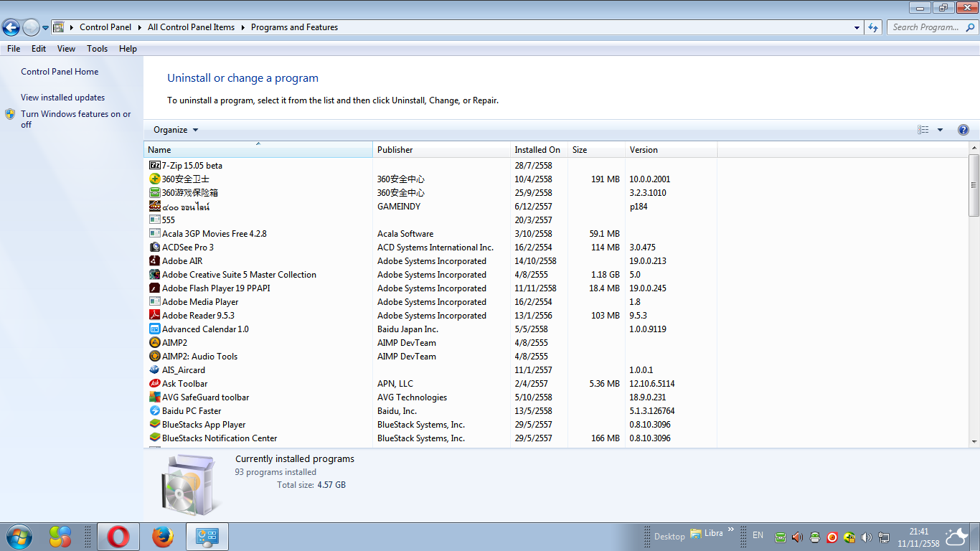Sort by the Size column header

click(596, 150)
